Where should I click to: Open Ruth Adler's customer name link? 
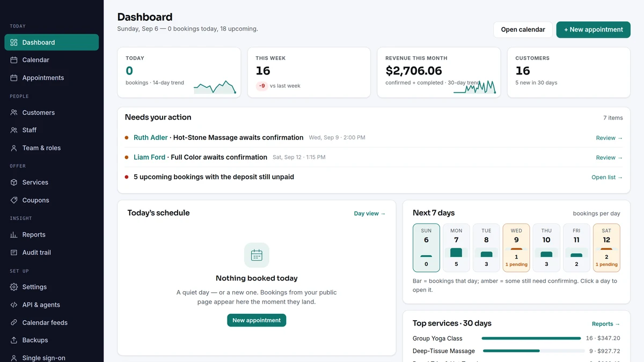(151, 138)
